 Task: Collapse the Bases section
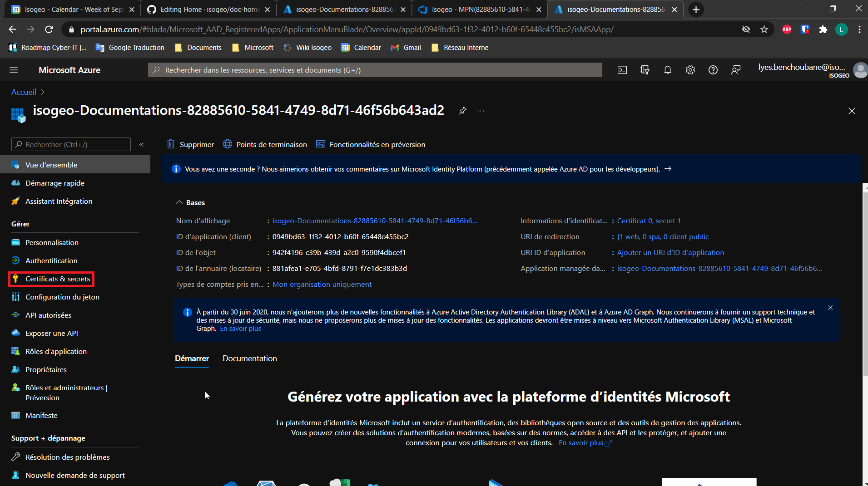[179, 202]
